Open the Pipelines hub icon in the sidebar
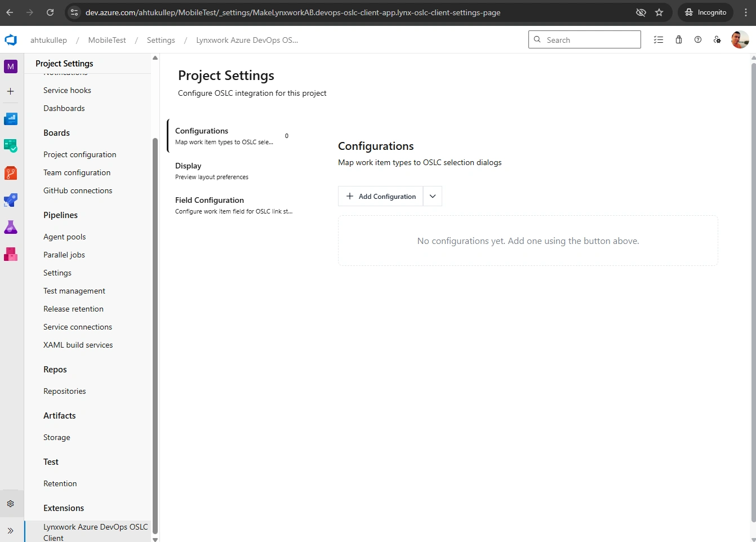The height and width of the screenshot is (542, 756). 11,199
